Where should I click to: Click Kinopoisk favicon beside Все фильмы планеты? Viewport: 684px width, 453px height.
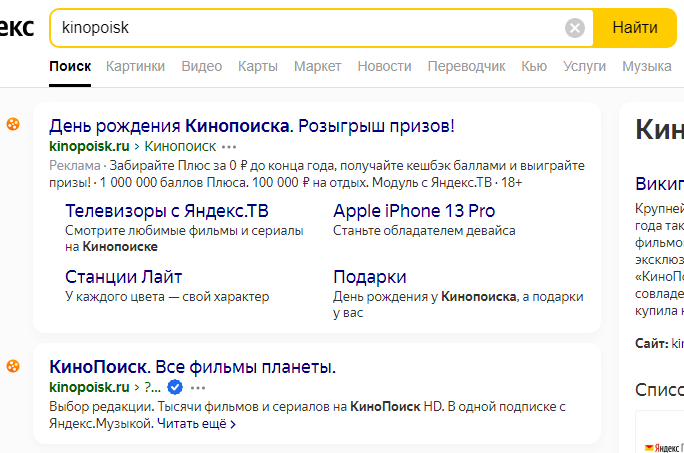point(13,366)
